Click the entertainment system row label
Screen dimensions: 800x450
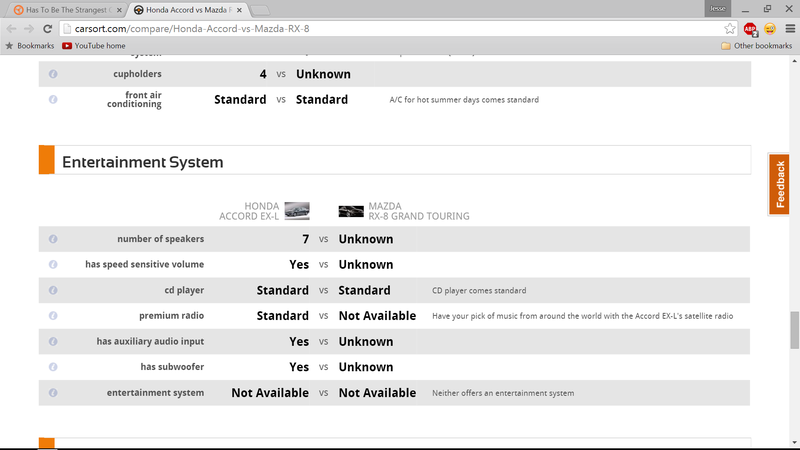(x=156, y=393)
